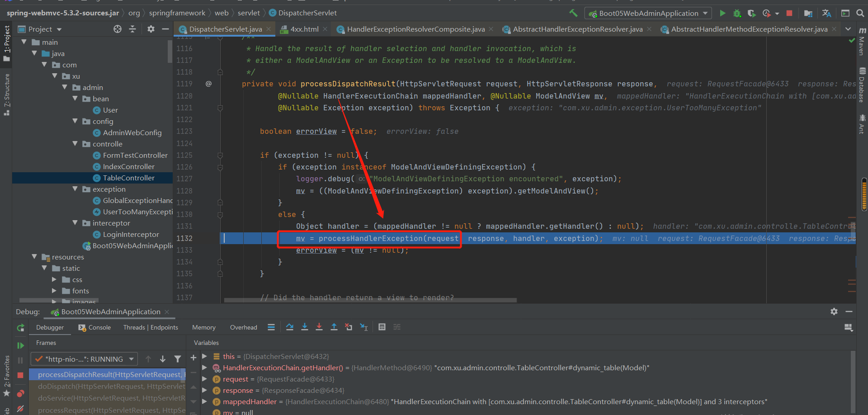Click Rerun icon in Debug panel
Viewport: 868px width, 415px height.
[20, 328]
